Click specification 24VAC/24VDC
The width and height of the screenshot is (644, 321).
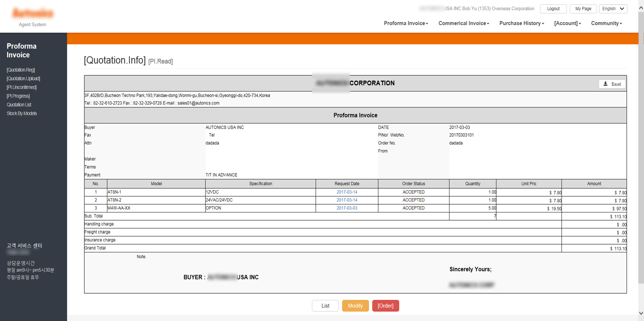[260, 200]
